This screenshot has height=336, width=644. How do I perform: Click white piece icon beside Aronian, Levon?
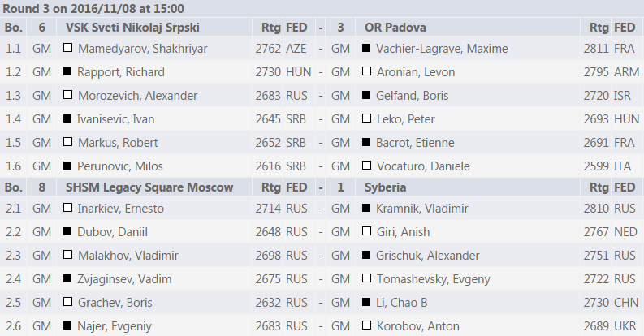pyautogui.click(x=369, y=72)
